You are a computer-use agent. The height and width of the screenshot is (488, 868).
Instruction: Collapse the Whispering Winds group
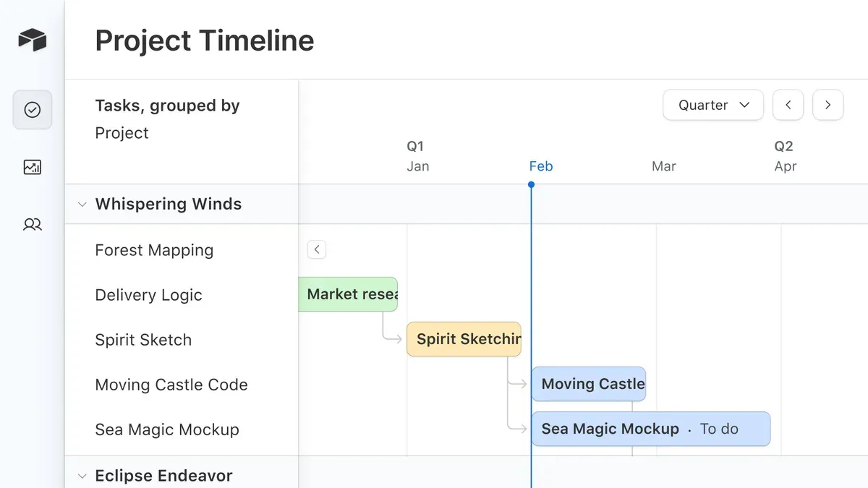tap(82, 205)
